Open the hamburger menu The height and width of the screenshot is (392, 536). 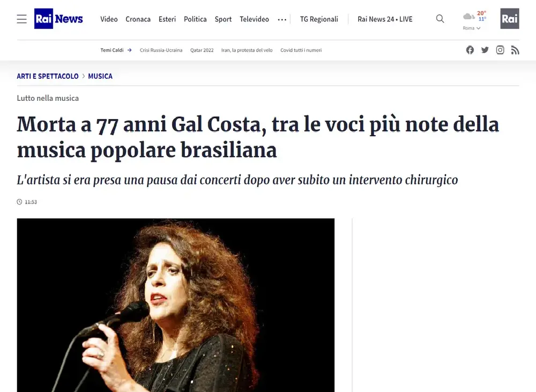tap(21, 19)
